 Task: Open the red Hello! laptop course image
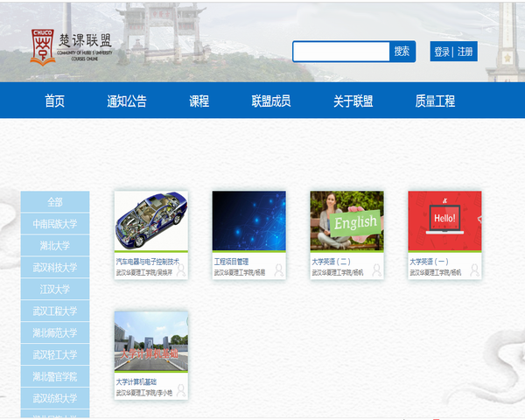click(444, 220)
